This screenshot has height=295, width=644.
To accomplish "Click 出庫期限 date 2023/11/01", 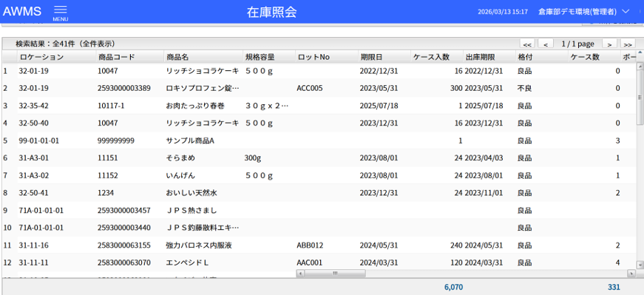I will (484, 193).
